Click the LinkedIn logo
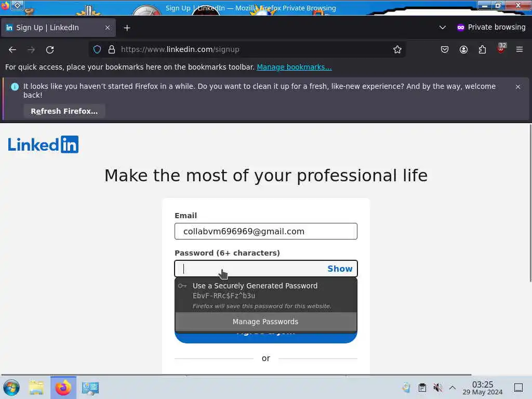Screen dimensions: 532x399 pos(44,144)
